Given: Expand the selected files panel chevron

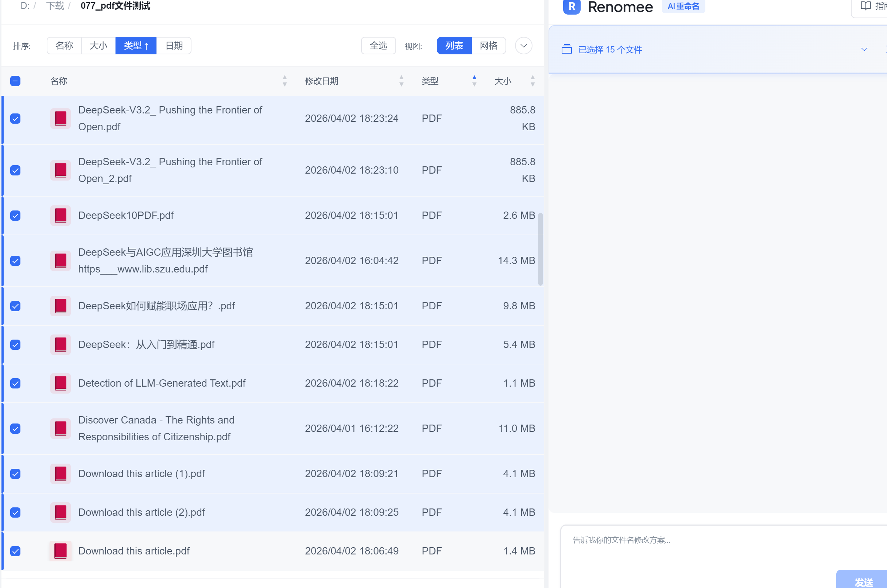Looking at the screenshot, I should pos(864,50).
